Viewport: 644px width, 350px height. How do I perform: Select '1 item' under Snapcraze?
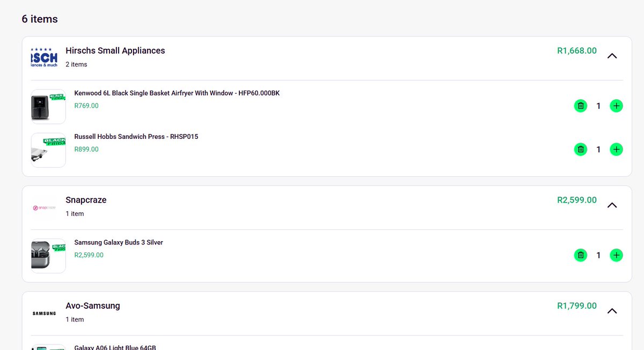(75, 214)
